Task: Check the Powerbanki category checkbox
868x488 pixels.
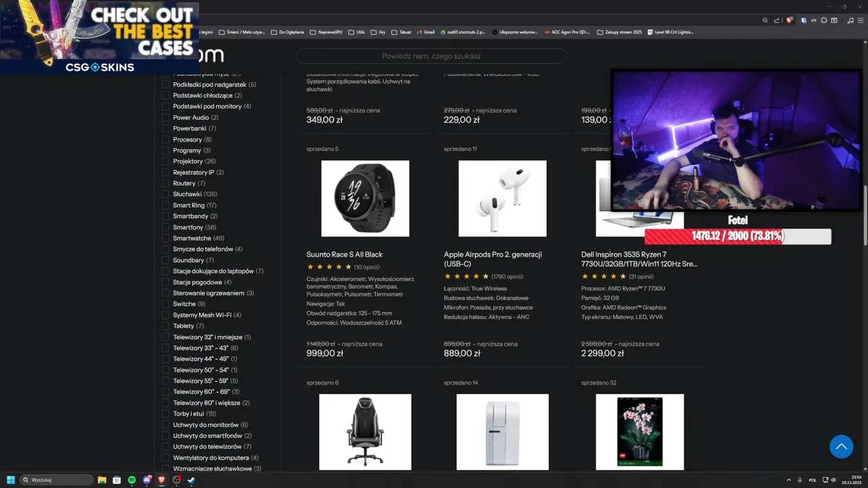Action: coord(165,129)
